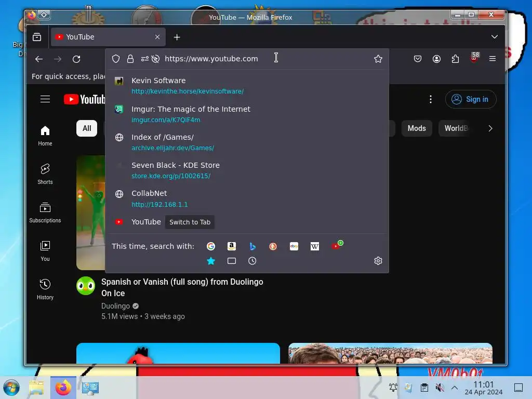The image size is (532, 399).
Task: Click the green dancer video thumbnail
Action: [x=90, y=212]
